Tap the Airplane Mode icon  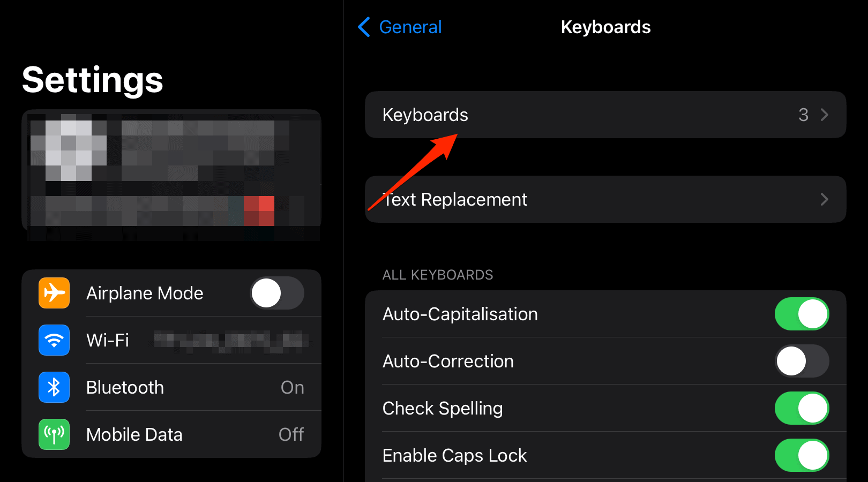point(54,293)
